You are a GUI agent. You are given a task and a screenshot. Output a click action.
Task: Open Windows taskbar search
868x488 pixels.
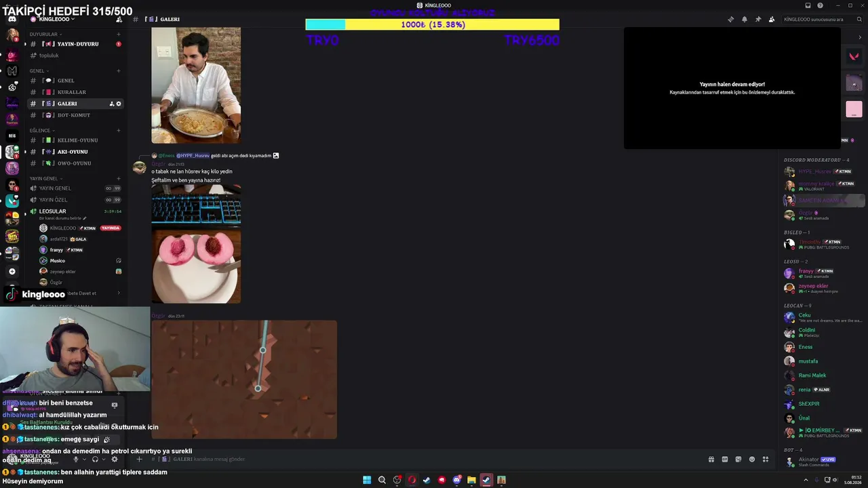pyautogui.click(x=382, y=480)
